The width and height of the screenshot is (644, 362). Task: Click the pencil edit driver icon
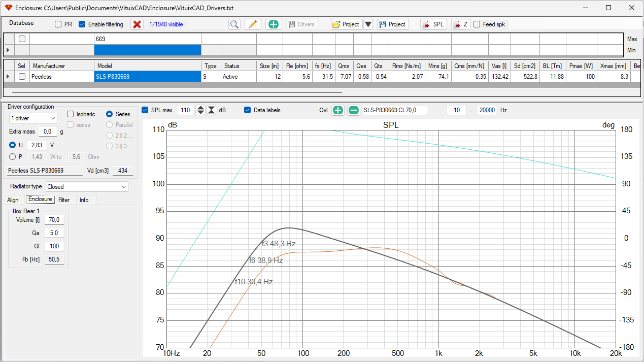[253, 24]
